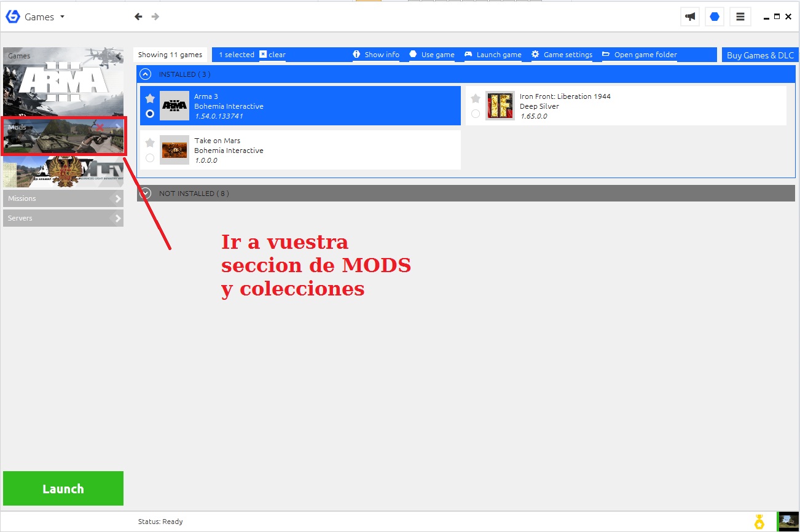
Task: Star the Iron Front: Liberation 1944 game
Action: click(x=476, y=98)
